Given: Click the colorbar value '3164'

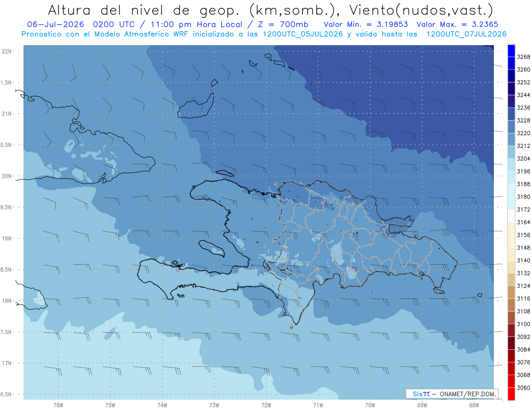Looking at the screenshot, I should pos(524,223).
